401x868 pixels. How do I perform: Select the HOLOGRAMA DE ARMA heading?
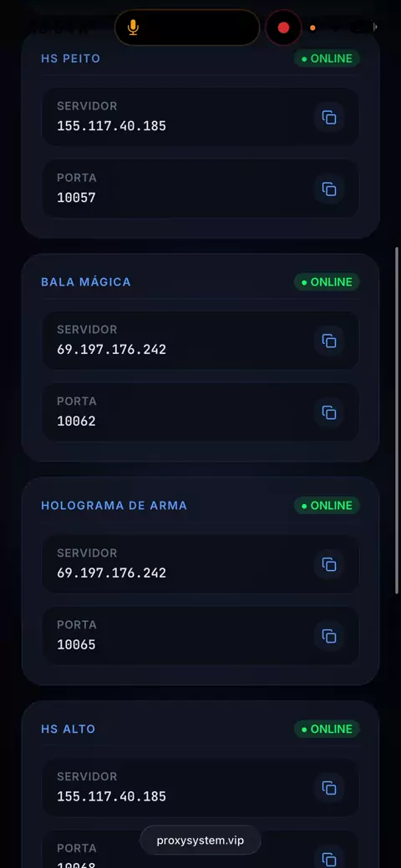click(114, 506)
